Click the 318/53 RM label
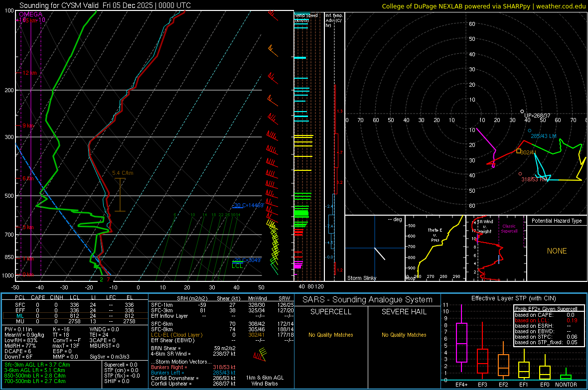Screen dimensions: 588x390 point(534,180)
